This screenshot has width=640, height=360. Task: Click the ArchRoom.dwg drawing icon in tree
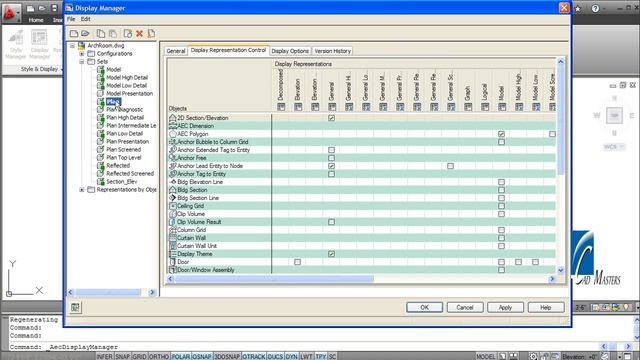[82, 45]
